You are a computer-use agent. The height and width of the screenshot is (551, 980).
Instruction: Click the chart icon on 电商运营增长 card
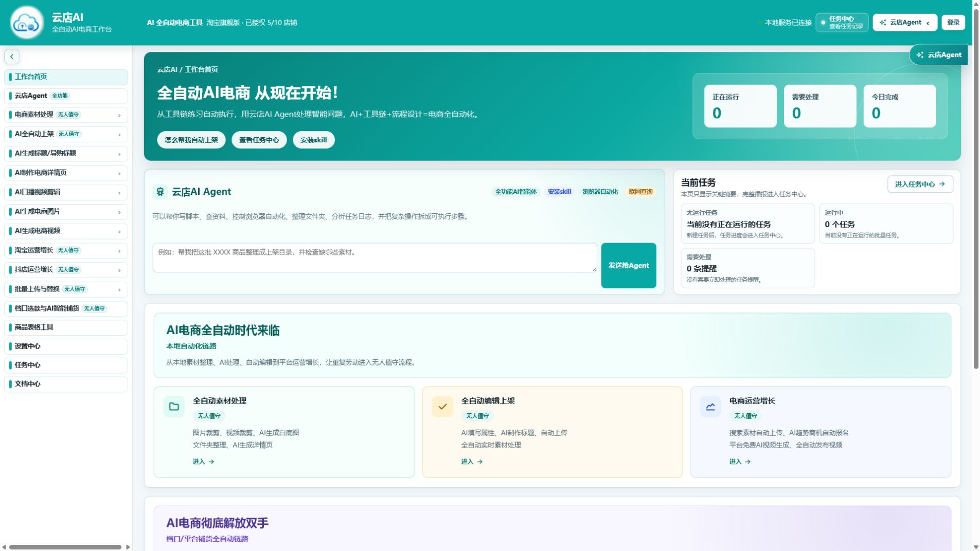[710, 407]
